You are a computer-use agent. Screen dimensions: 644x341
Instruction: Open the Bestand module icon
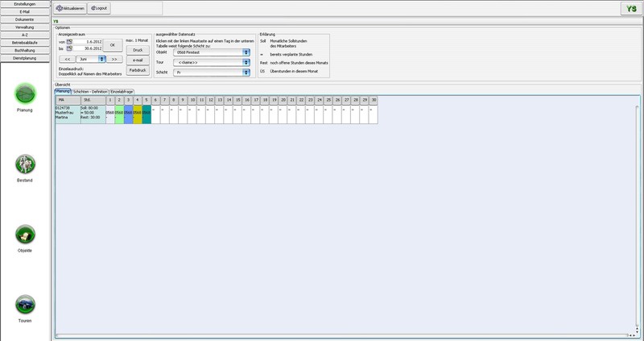(25, 164)
